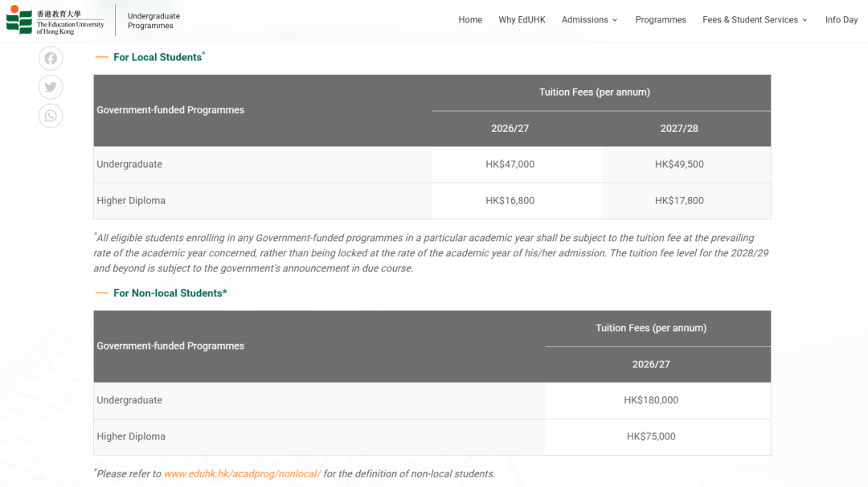Click the Facebook share icon

tap(51, 59)
